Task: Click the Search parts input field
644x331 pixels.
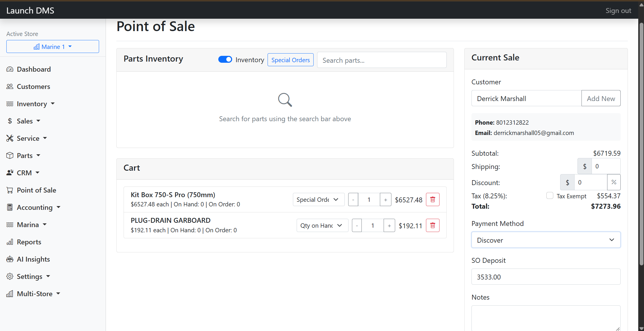Action: [382, 60]
